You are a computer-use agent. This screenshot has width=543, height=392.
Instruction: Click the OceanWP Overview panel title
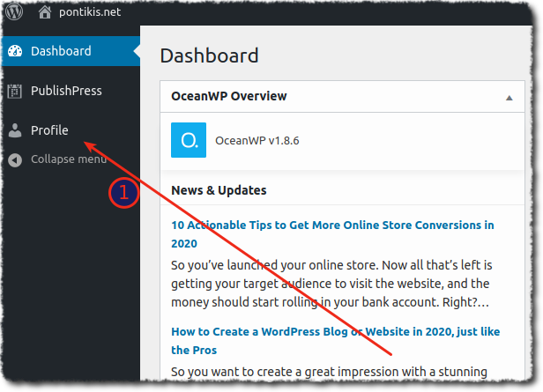229,96
